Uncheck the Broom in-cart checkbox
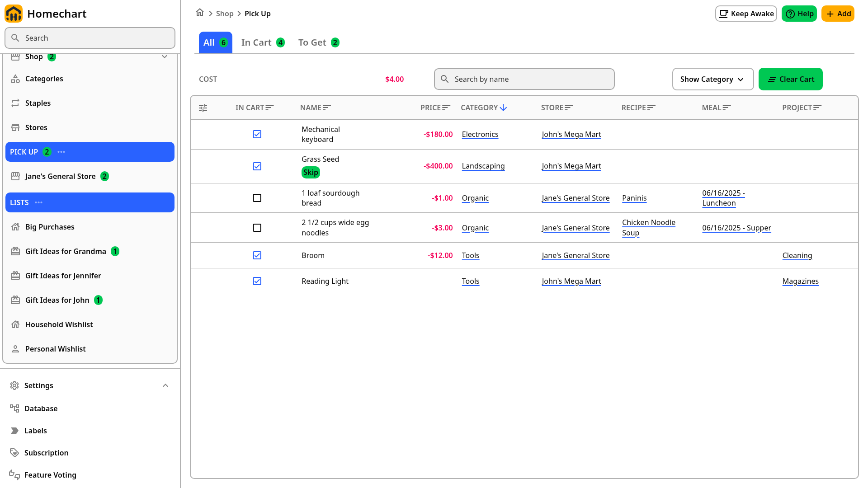 [257, 255]
